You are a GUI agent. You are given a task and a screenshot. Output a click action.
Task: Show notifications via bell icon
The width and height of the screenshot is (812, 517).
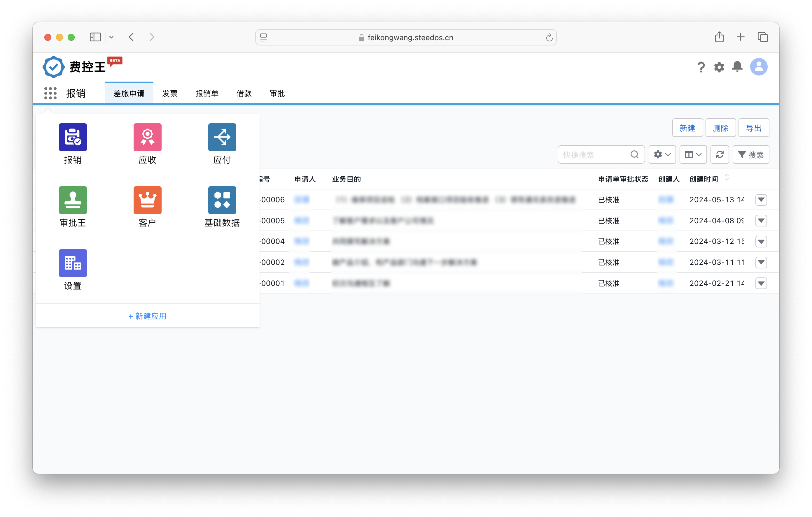pos(737,67)
